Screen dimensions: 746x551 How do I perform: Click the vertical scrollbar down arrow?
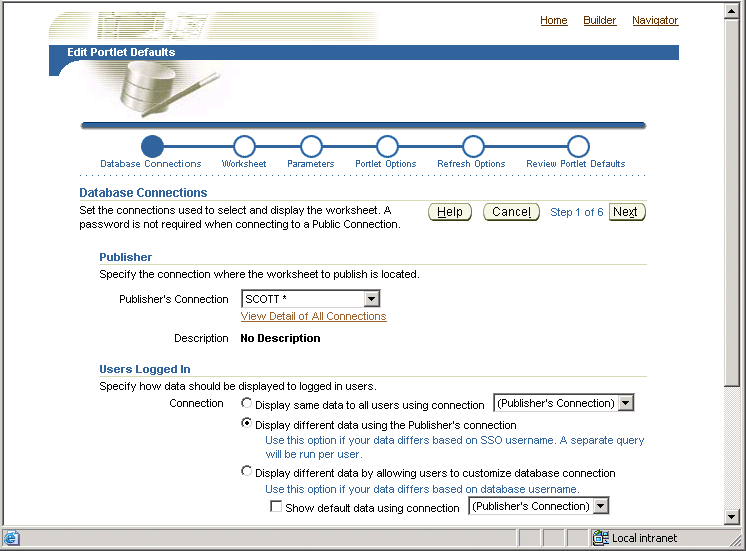pyautogui.click(x=732, y=517)
